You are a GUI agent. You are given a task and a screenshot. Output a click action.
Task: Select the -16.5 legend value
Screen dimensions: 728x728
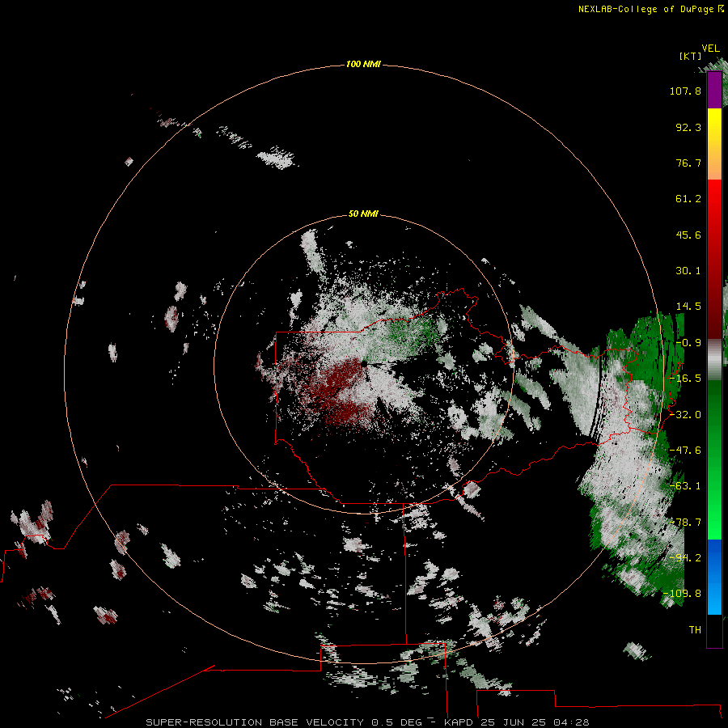point(685,379)
